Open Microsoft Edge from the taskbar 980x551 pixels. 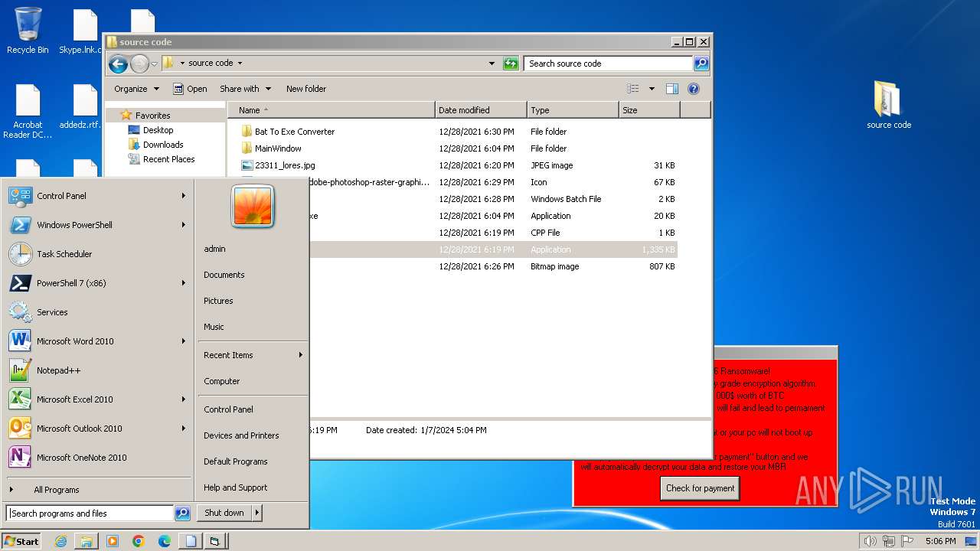tap(165, 541)
